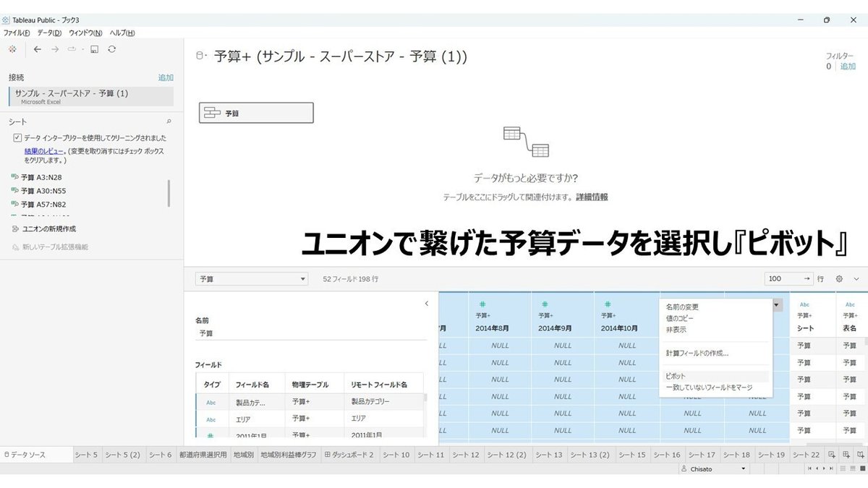Screen dimensions: 868x488
Task: Uncheck the Data Interpreter cleaning checkbox
Action: pyautogui.click(x=17, y=137)
